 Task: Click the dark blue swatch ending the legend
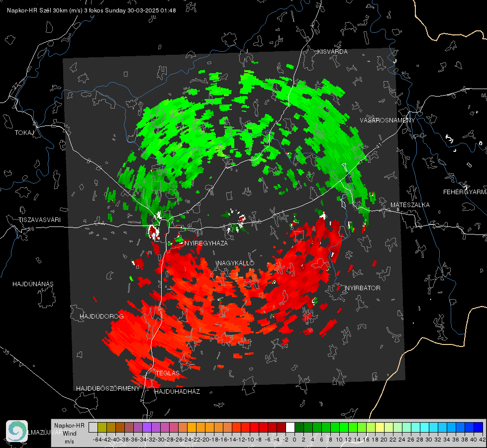[479, 428]
